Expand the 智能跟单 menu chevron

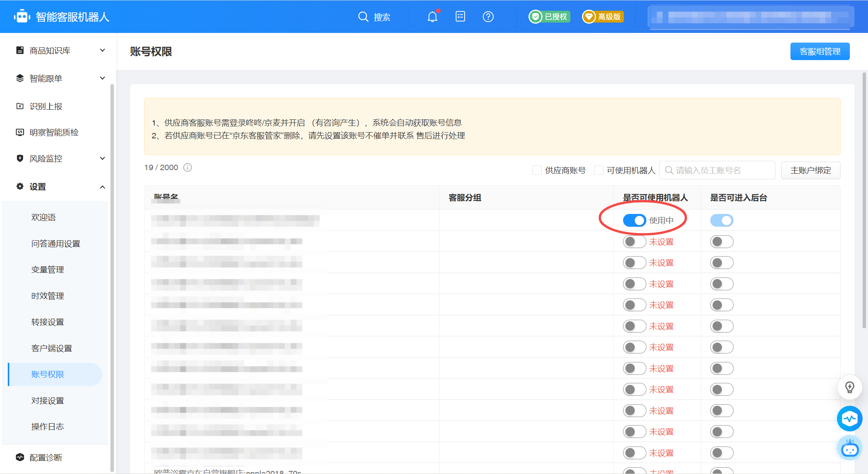[x=102, y=78]
